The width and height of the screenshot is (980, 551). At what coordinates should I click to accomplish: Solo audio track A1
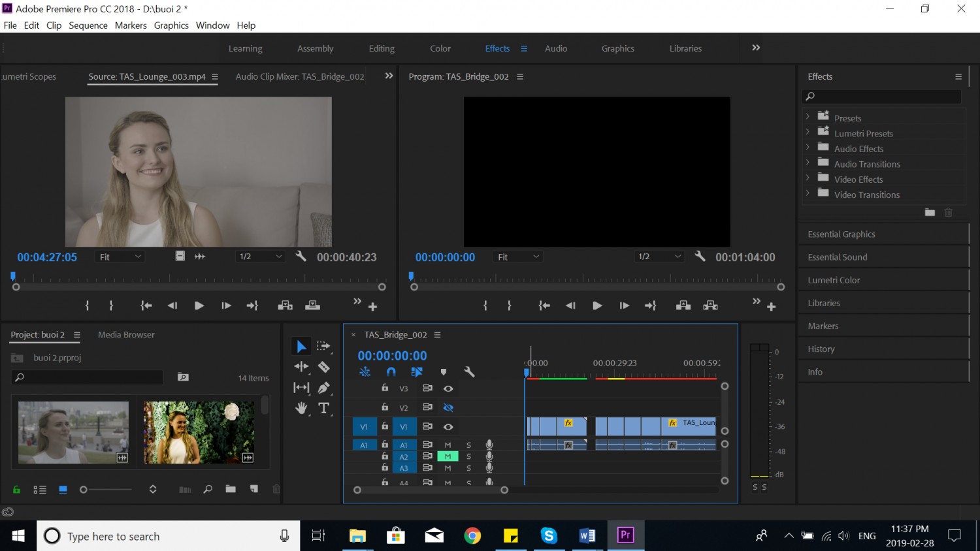click(x=468, y=445)
